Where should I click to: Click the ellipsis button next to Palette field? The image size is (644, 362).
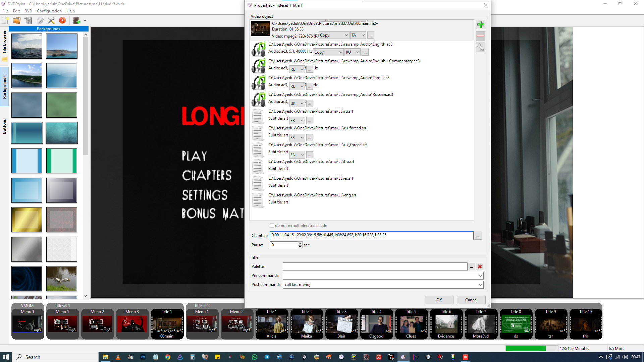click(471, 266)
